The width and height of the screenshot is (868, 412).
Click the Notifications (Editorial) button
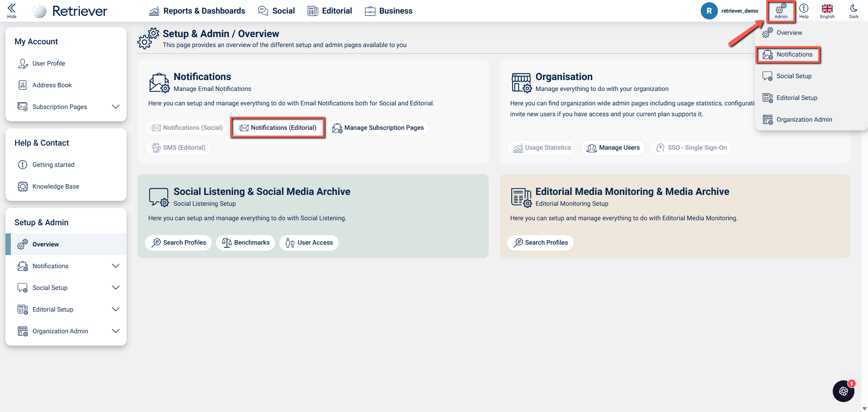point(278,128)
